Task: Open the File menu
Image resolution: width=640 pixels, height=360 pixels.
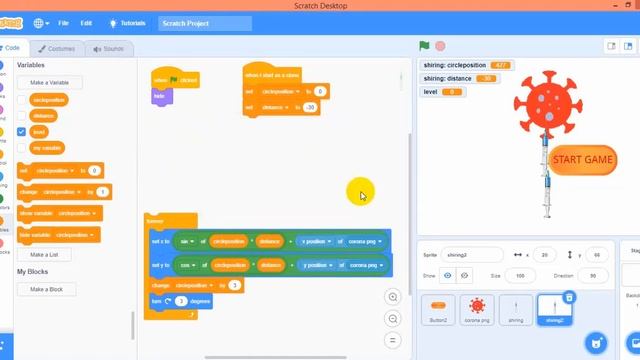Action: [63, 23]
